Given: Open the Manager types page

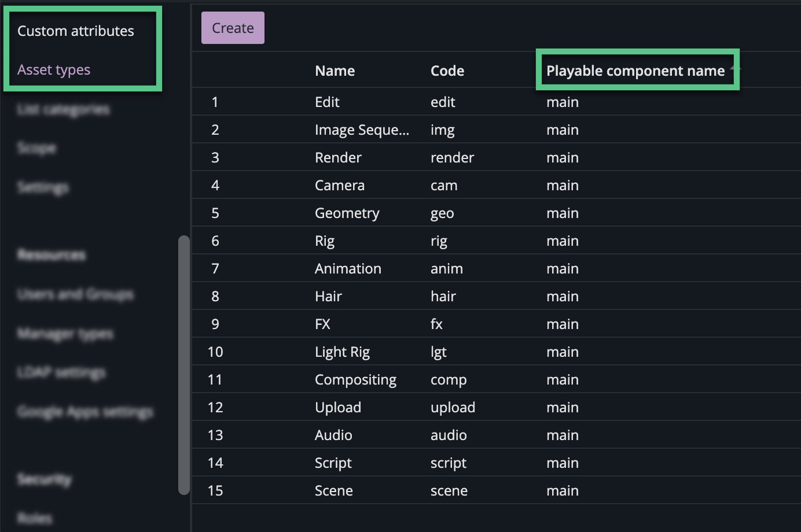Looking at the screenshot, I should [65, 333].
